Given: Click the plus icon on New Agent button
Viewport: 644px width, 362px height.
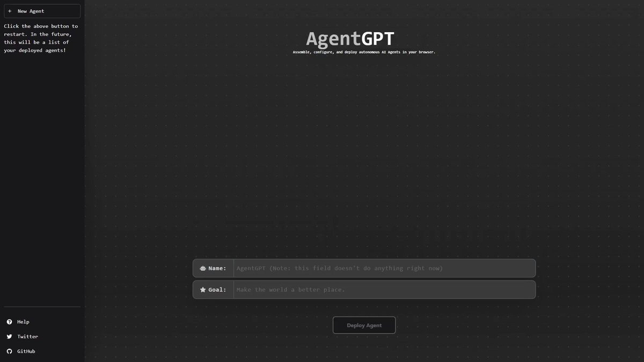Looking at the screenshot, I should (10, 11).
